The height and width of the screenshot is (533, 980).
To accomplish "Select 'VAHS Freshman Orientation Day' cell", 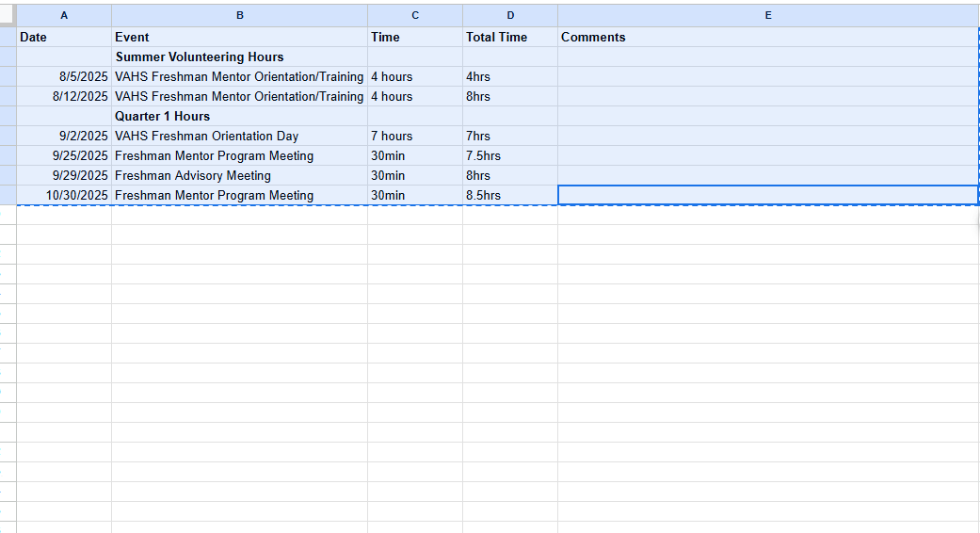I will point(239,137).
